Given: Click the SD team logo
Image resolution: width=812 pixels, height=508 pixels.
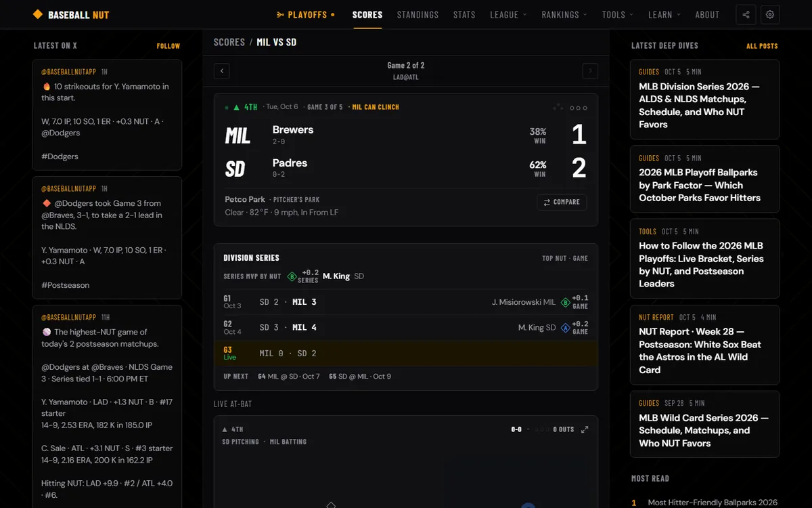Looking at the screenshot, I should coord(235,169).
